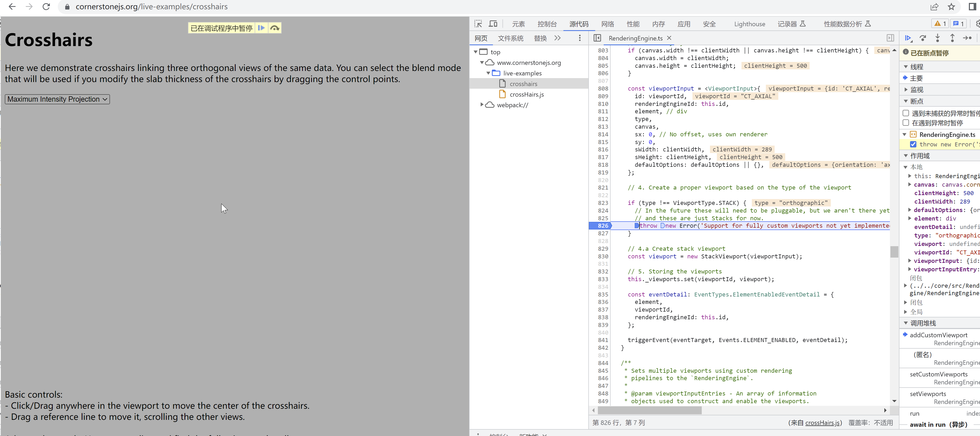Viewport: 980px width, 436px height.
Task: Select the crossHairs.js file in the navigator
Action: tap(527, 94)
